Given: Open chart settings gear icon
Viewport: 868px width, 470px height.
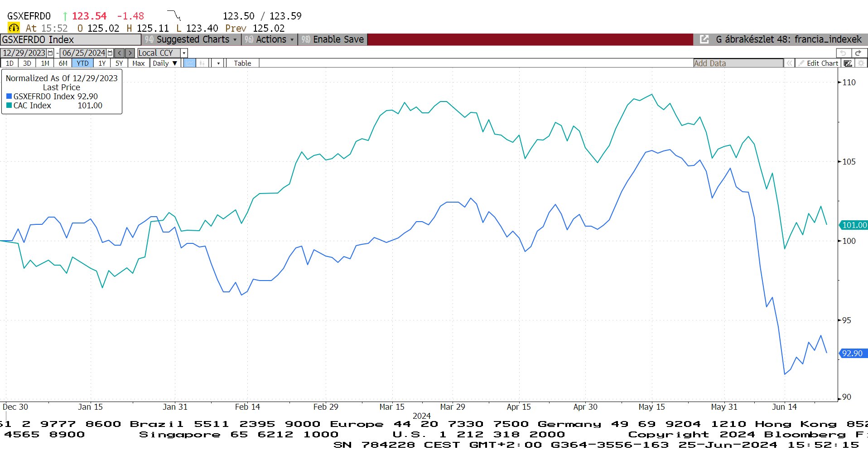Looking at the screenshot, I should coord(861,63).
